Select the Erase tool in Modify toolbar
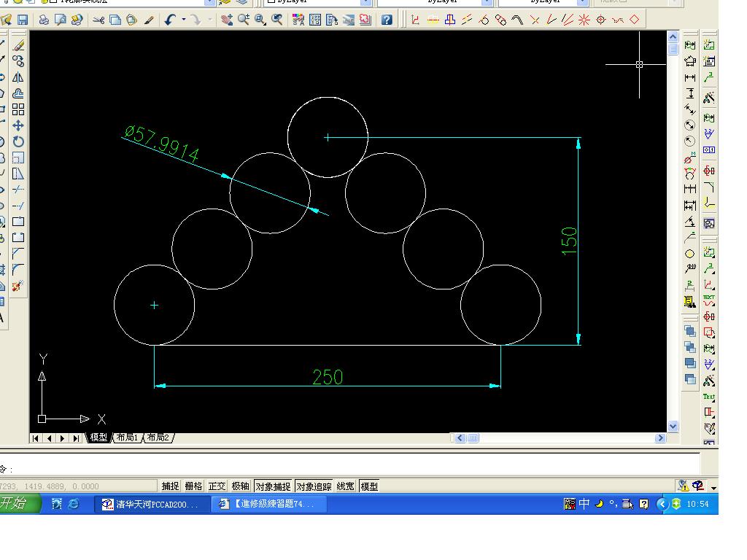The image size is (747, 560). pos(18,45)
